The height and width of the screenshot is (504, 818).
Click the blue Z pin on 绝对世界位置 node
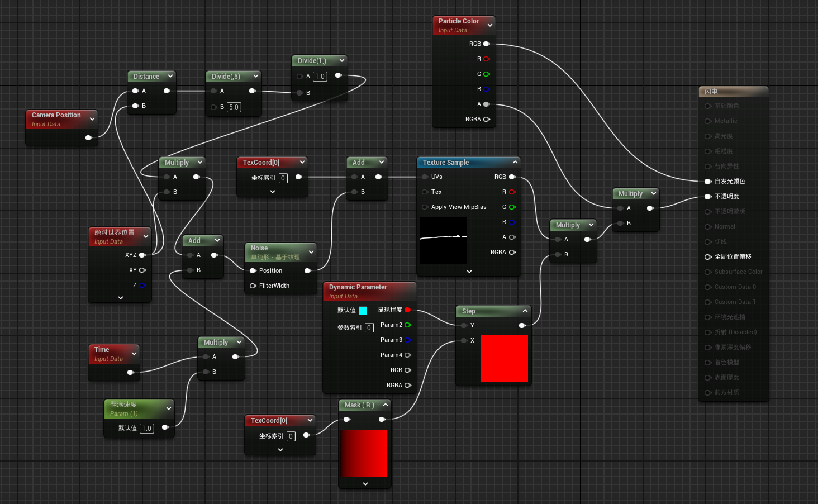click(x=142, y=285)
